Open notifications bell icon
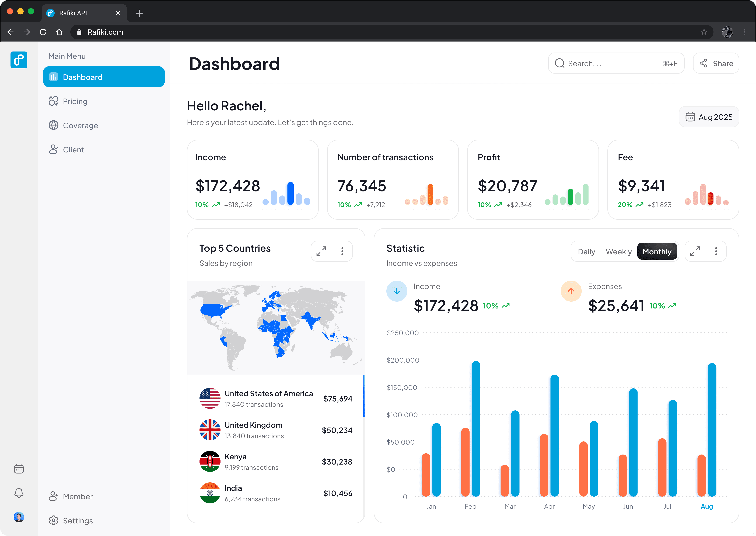 [x=19, y=493]
